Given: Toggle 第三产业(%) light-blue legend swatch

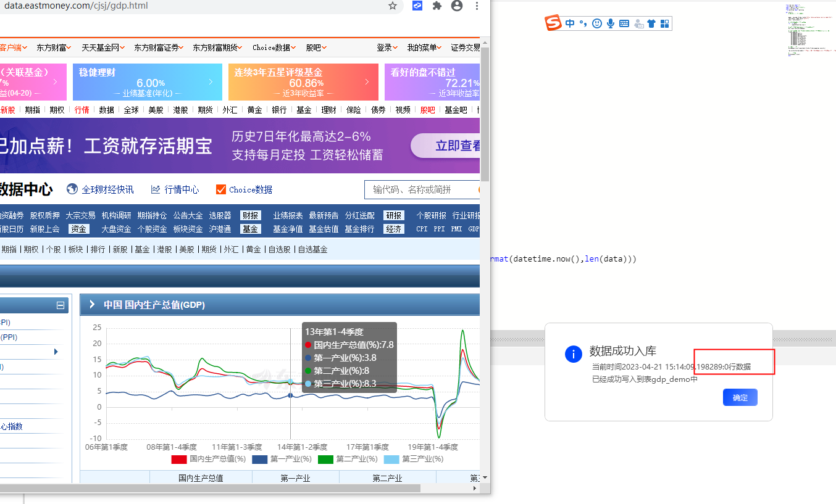Looking at the screenshot, I should pos(392,459).
